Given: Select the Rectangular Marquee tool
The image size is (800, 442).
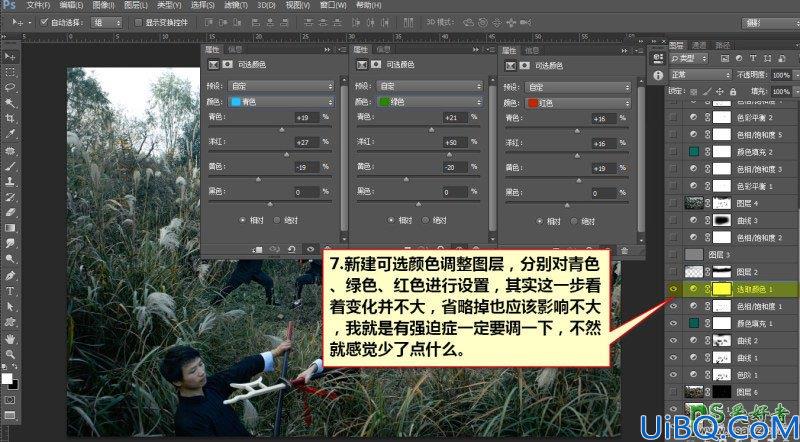Looking at the screenshot, I should coord(10,72).
